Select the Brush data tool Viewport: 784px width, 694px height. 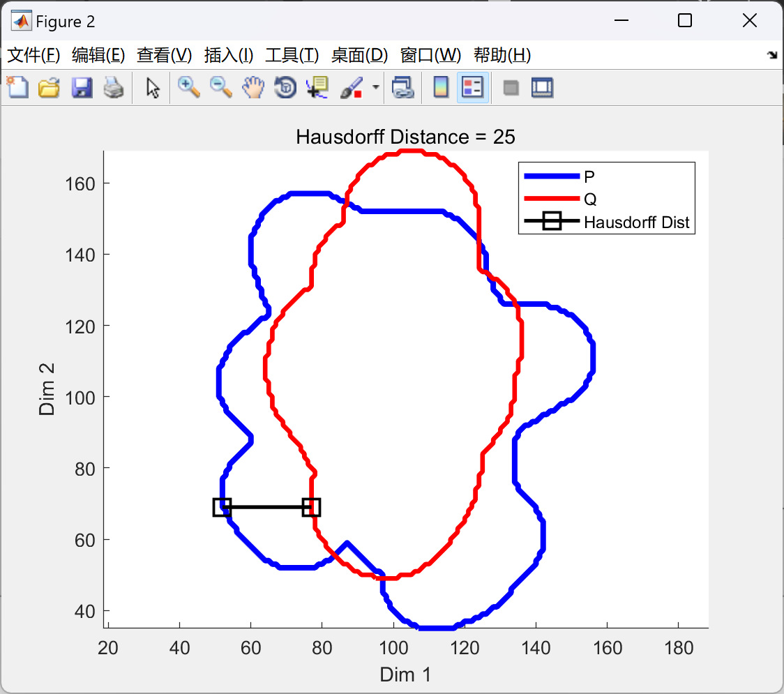[351, 87]
